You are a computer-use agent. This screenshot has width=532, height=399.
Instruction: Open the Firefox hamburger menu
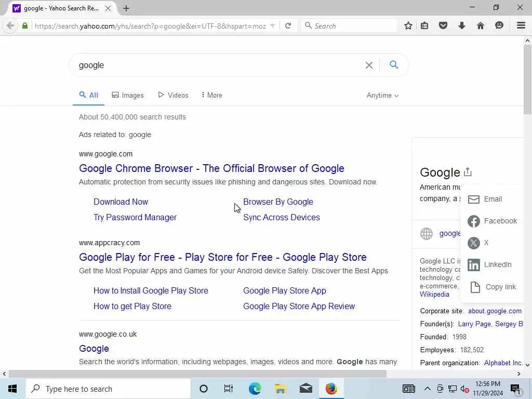[521, 25]
